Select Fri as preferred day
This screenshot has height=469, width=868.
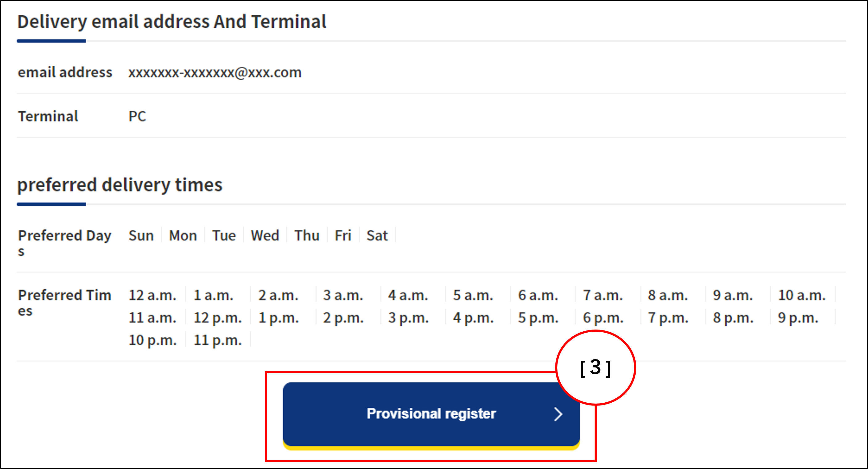pyautogui.click(x=343, y=235)
